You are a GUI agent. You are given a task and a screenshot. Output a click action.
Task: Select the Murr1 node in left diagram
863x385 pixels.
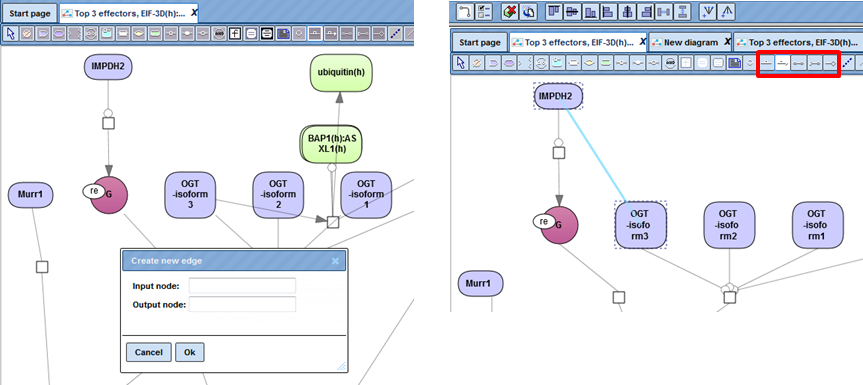(x=30, y=195)
